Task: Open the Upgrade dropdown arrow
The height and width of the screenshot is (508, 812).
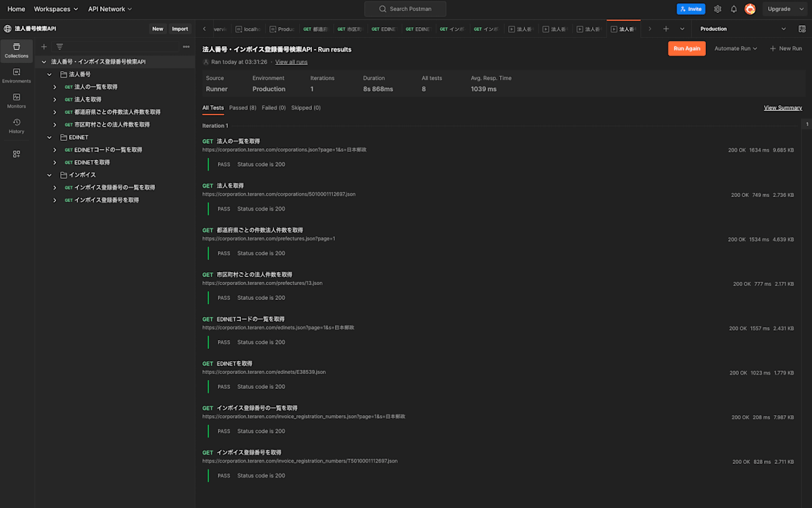Action: point(800,9)
